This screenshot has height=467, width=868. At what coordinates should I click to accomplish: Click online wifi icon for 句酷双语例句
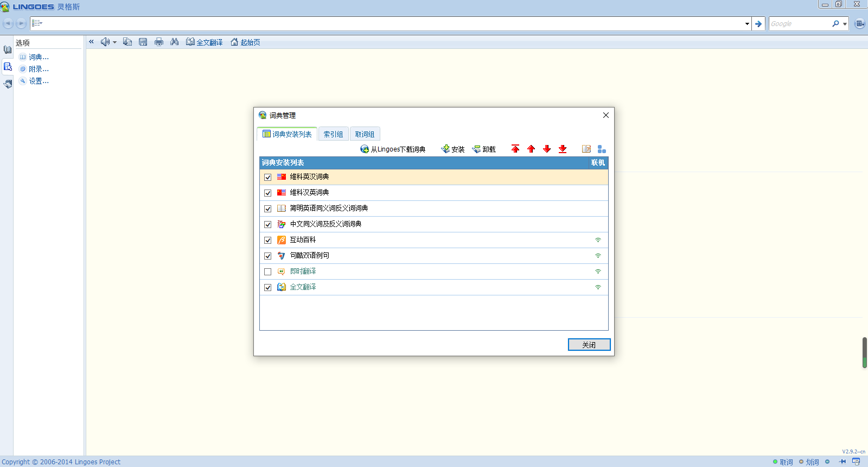coord(598,256)
